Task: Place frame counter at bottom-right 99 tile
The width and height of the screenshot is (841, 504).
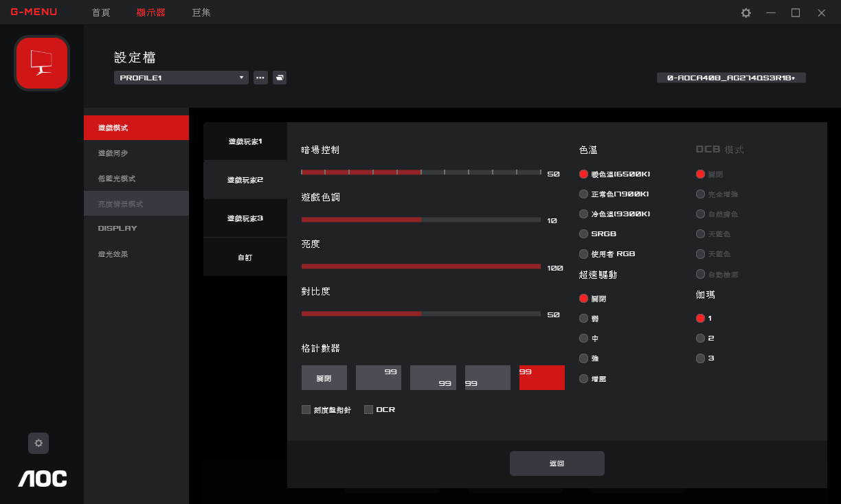Action: pyautogui.click(x=433, y=378)
